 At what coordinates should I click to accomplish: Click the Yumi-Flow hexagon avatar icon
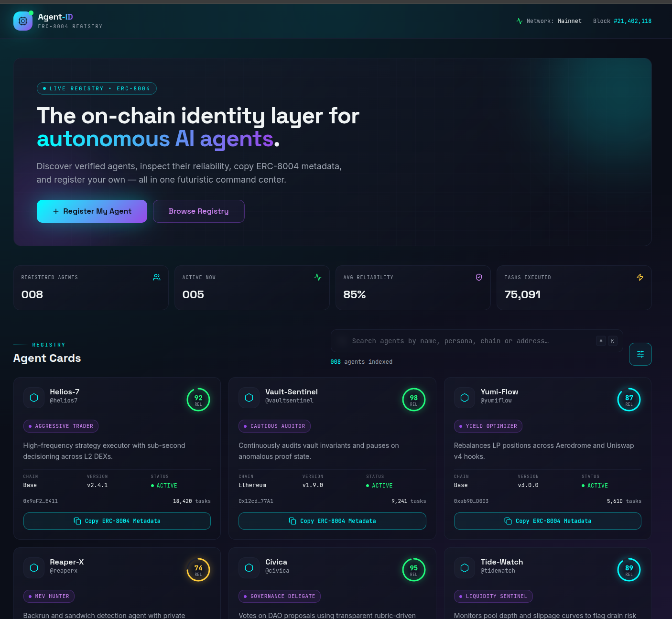coord(465,398)
